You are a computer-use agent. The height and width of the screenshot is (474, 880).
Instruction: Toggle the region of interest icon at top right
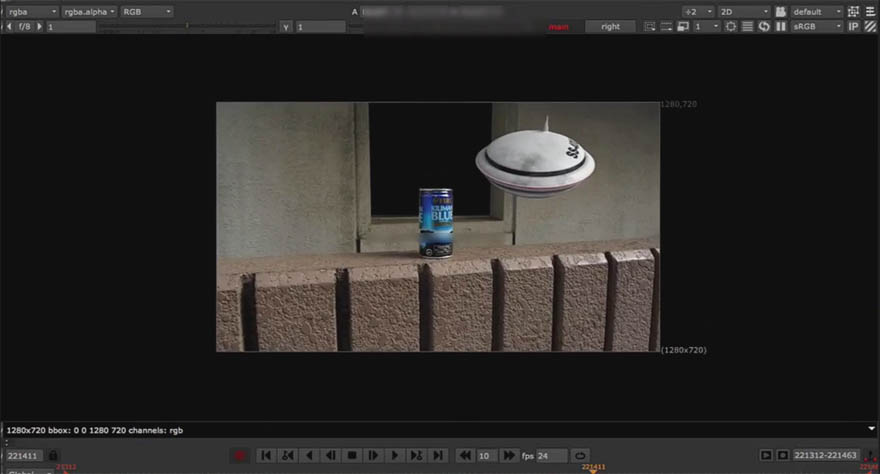pyautogui.click(x=853, y=11)
